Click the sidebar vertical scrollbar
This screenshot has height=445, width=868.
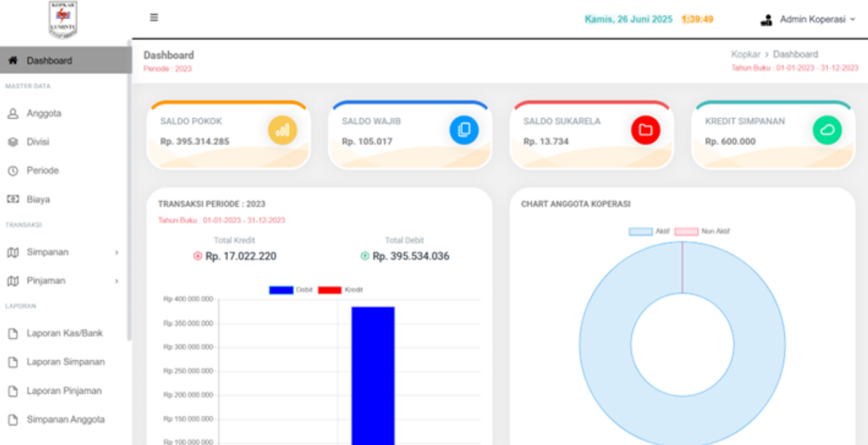pos(129,190)
